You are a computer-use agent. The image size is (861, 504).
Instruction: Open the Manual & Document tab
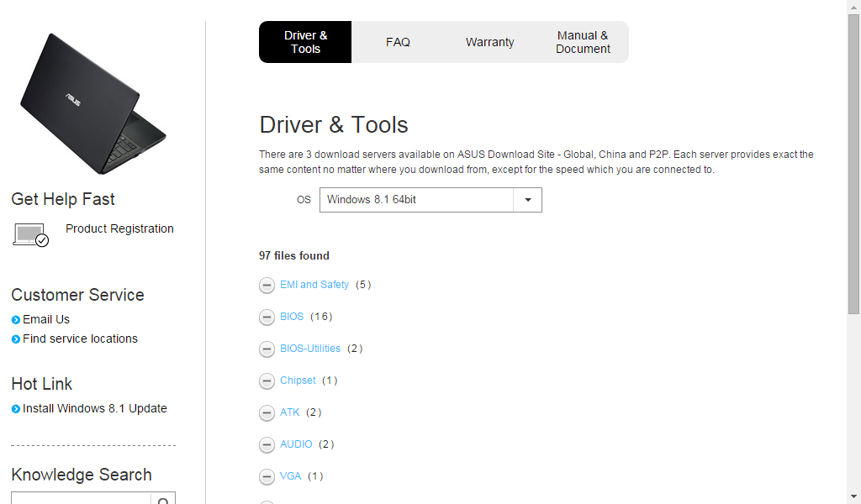(582, 41)
